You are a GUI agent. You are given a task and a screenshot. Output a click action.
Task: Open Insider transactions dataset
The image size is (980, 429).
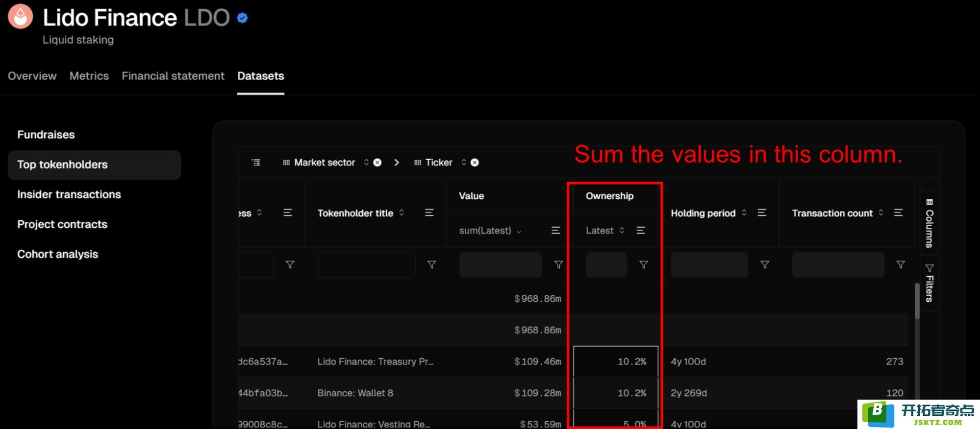pos(69,194)
